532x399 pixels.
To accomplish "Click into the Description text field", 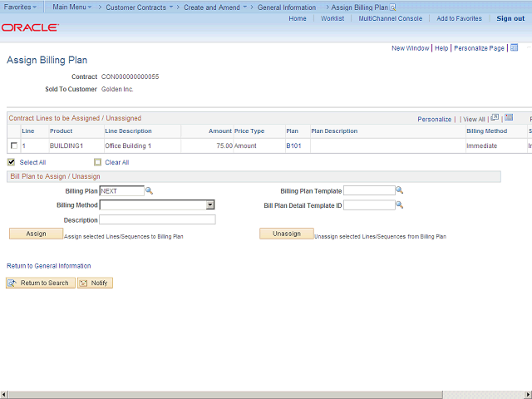I will pyautogui.click(x=157, y=219).
